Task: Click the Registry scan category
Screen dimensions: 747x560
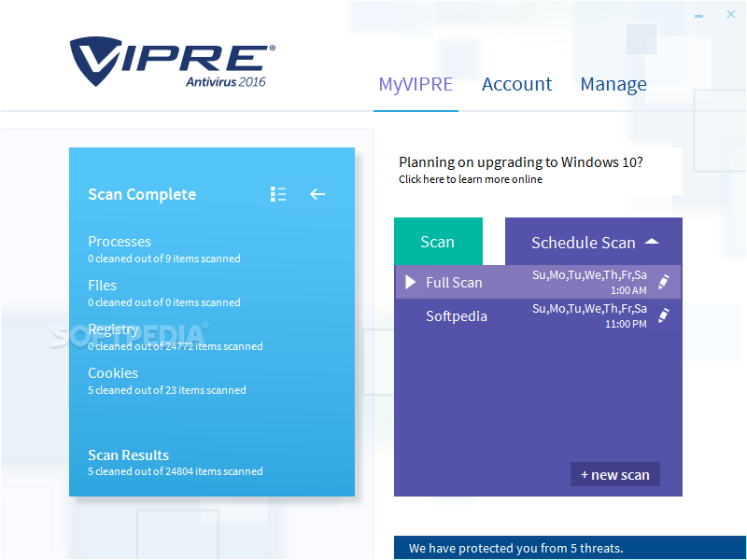Action: (113, 329)
